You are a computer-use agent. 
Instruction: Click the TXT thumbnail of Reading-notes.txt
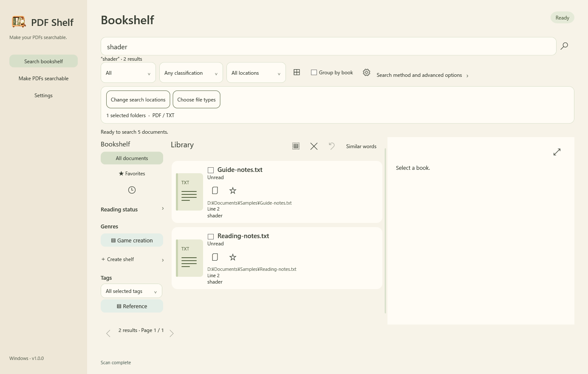(189, 258)
